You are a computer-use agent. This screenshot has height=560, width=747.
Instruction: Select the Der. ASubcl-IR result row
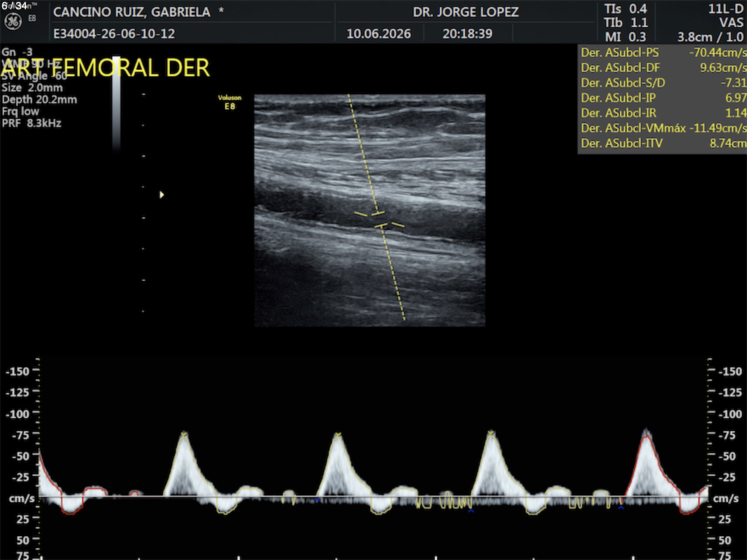pos(663,113)
